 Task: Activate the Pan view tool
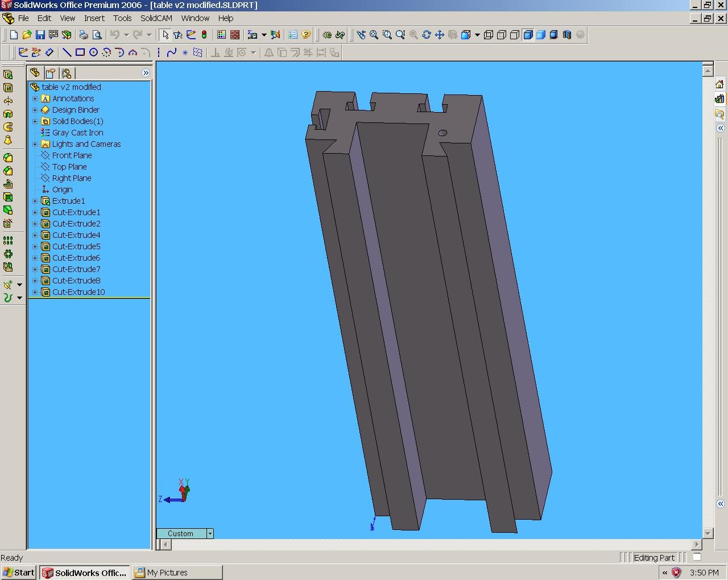(x=440, y=35)
